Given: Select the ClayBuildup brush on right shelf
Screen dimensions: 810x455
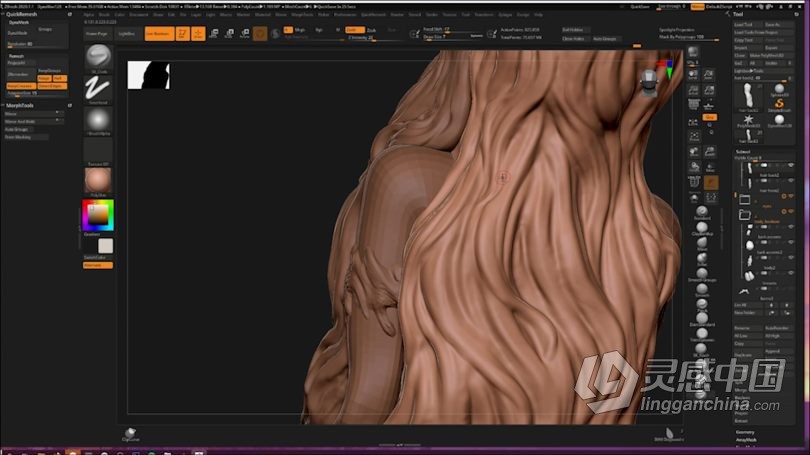Looking at the screenshot, I should 702,228.
